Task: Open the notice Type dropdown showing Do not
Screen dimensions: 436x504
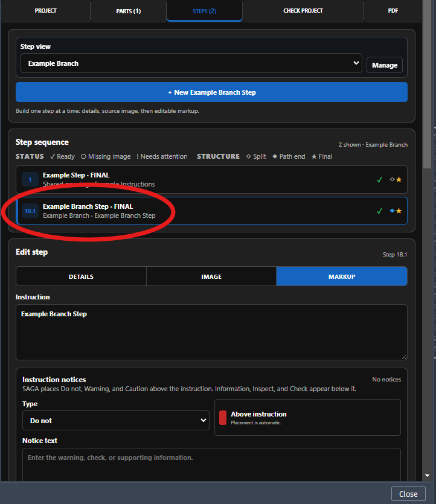Action: (116, 421)
